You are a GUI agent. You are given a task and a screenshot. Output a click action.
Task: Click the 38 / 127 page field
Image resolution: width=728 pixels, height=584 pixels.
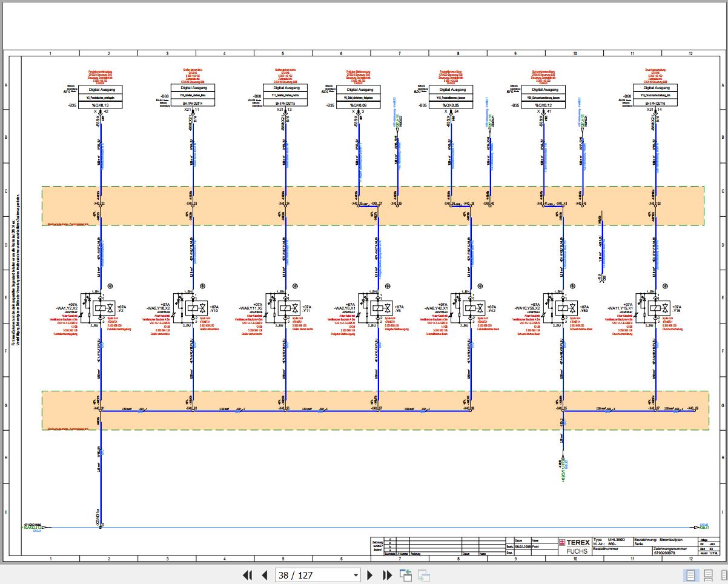pos(313,575)
